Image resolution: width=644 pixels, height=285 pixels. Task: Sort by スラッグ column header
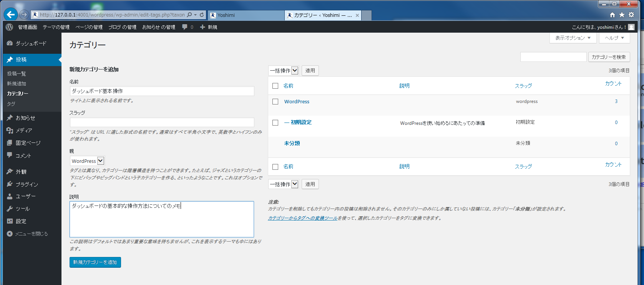[523, 86]
